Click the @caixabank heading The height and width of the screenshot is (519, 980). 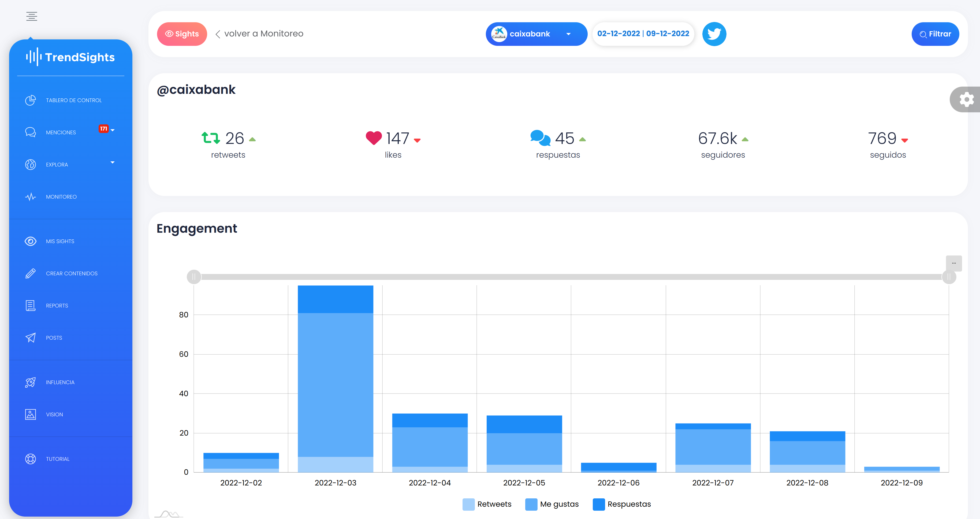pyautogui.click(x=196, y=90)
